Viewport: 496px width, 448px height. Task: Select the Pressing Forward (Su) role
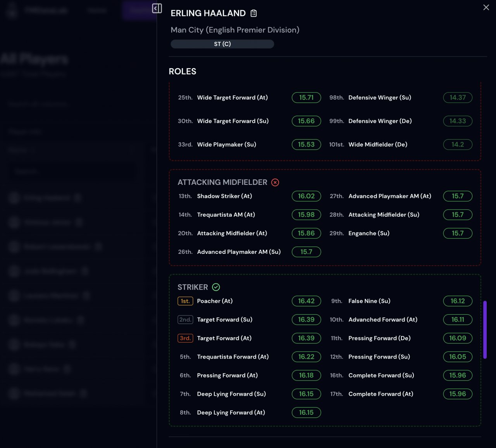[x=379, y=357]
